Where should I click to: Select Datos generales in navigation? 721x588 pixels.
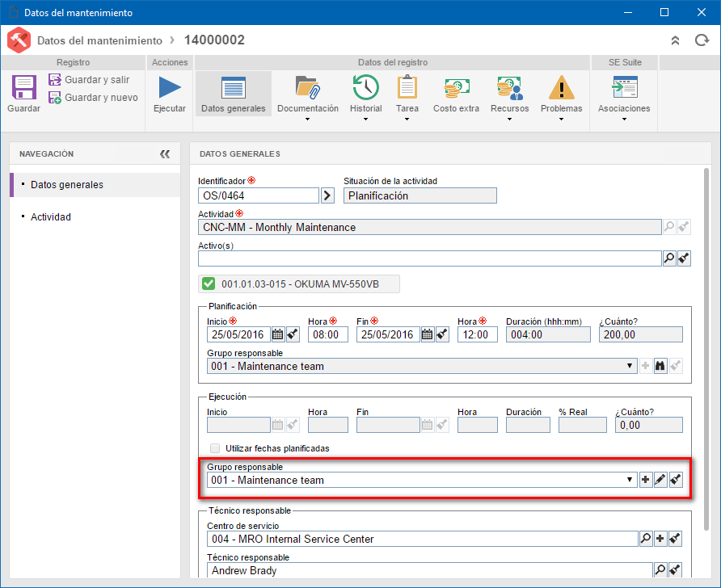pos(95,185)
